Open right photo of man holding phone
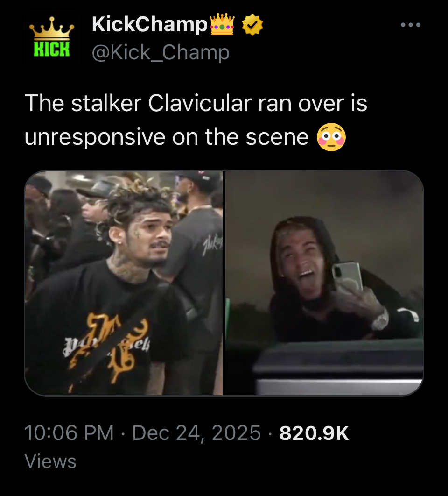Screen dimensions: 448x496 click(x=324, y=283)
